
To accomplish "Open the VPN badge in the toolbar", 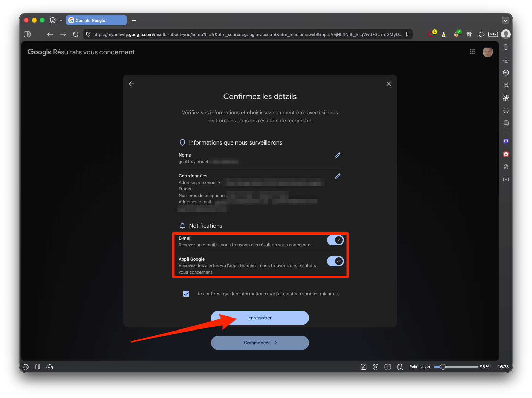I will point(493,34).
